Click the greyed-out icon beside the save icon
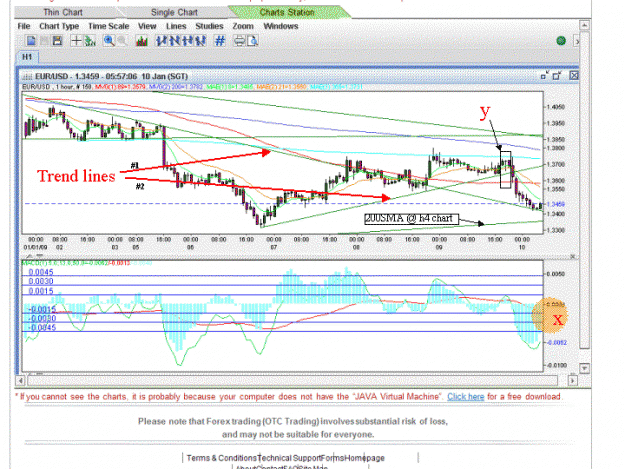Viewport: 625px width, 469px height. point(44,41)
